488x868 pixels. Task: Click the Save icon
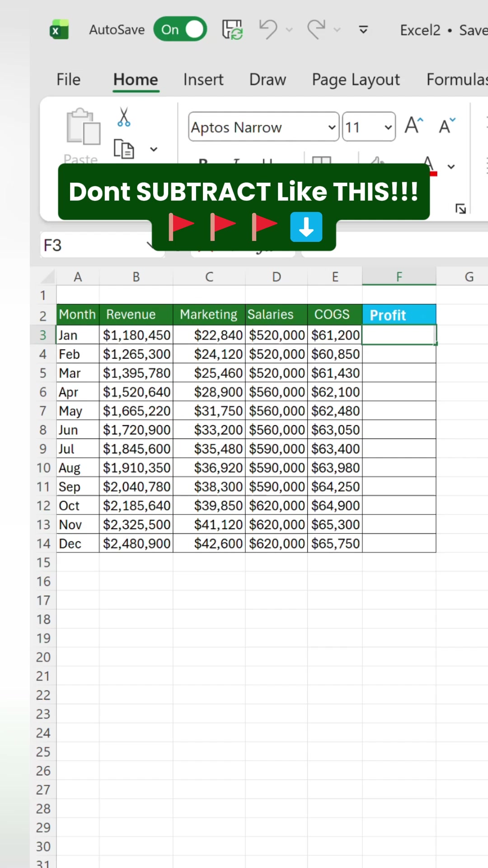[x=232, y=29]
